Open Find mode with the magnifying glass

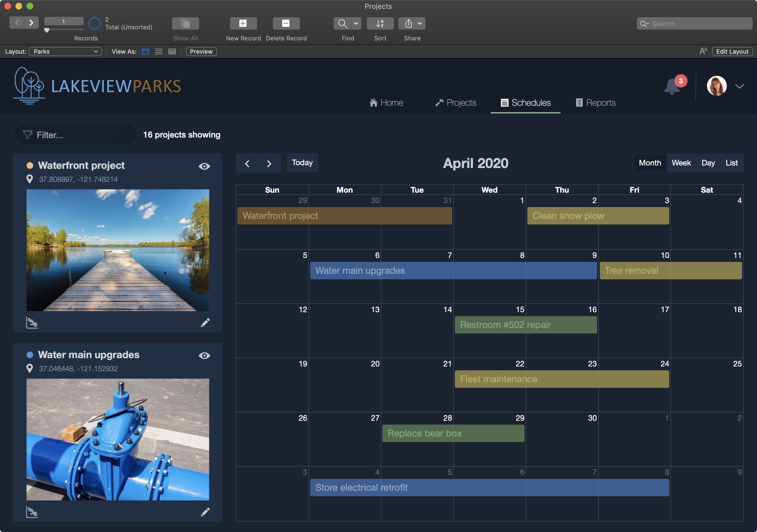342,23
